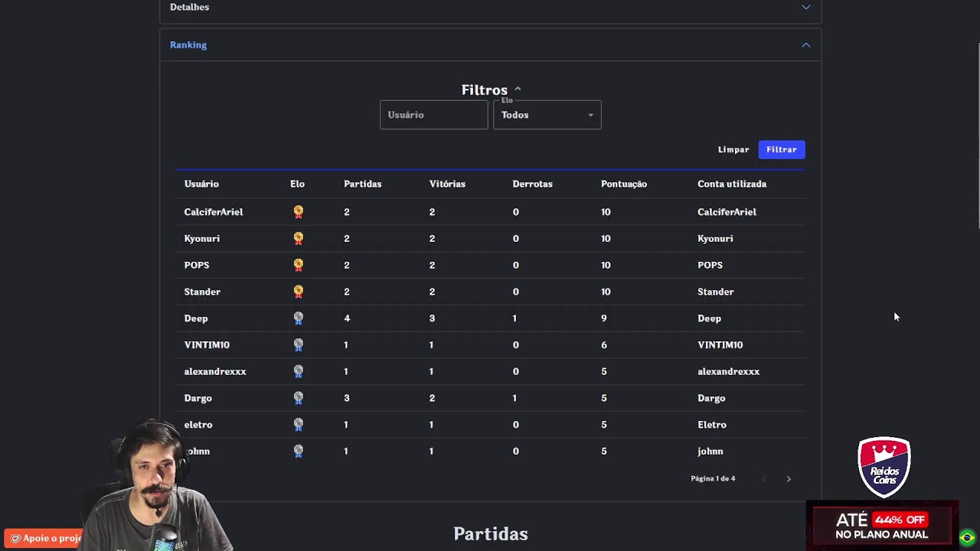Open the Elo dropdown showing Todos

tap(547, 115)
